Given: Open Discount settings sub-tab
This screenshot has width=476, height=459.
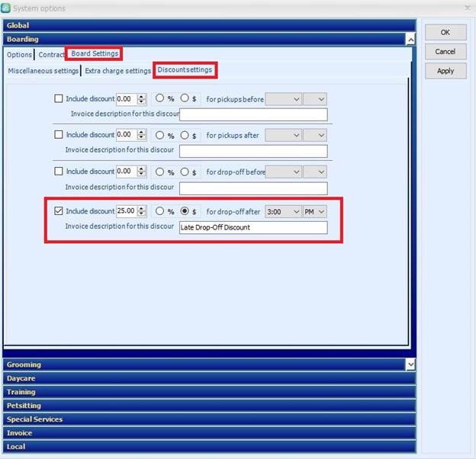Looking at the screenshot, I should (185, 70).
